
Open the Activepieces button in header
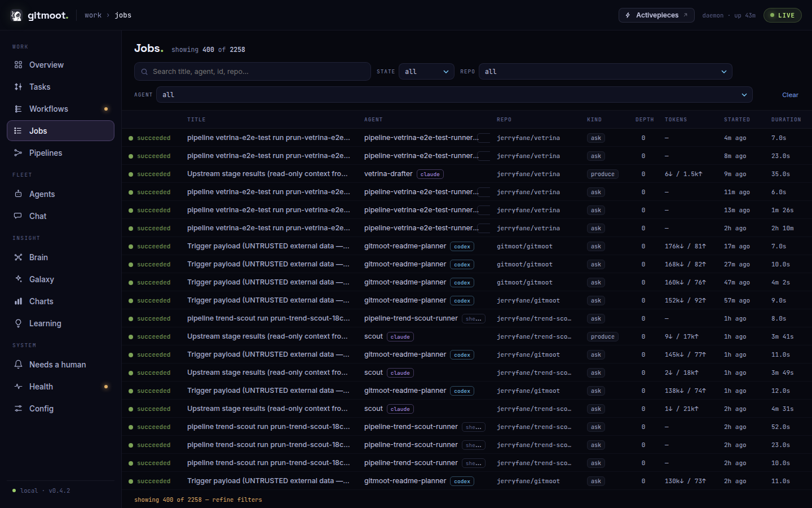coord(656,15)
